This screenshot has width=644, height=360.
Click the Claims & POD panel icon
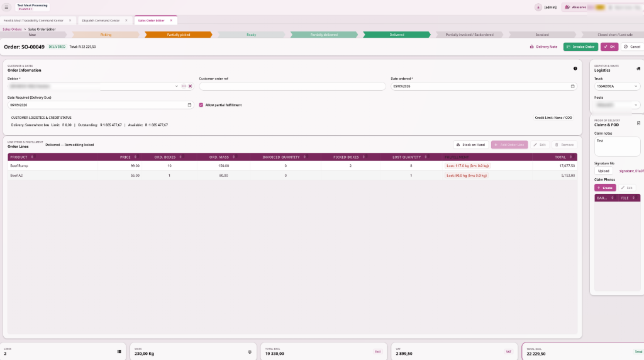click(638, 123)
